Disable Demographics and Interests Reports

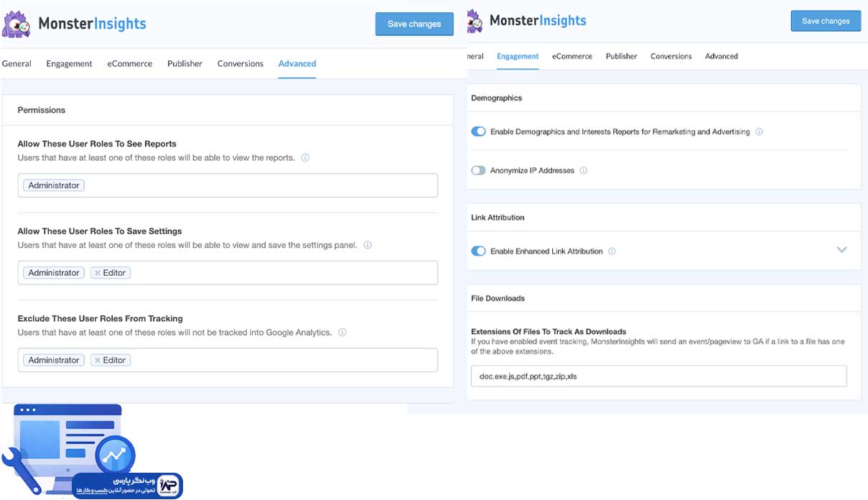click(x=478, y=131)
